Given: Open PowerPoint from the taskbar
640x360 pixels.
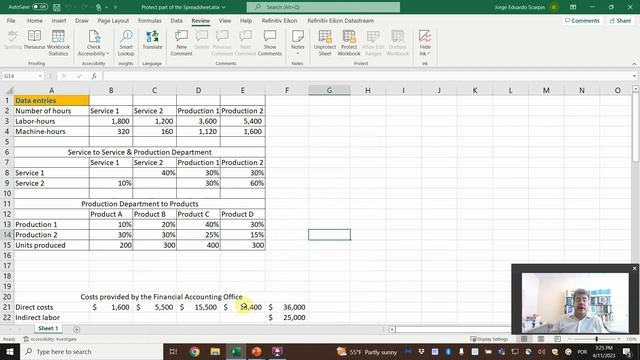Looking at the screenshot, I should coord(256,351).
